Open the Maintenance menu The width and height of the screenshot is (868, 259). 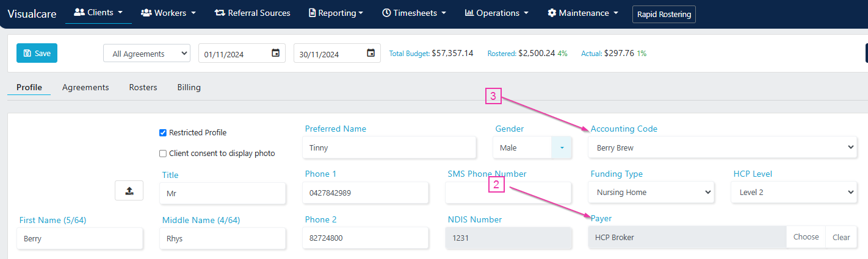[583, 13]
